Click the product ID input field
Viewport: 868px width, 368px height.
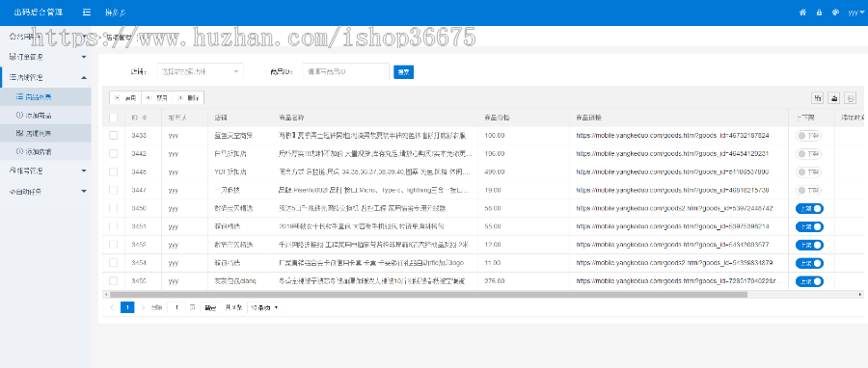pyautogui.click(x=346, y=72)
